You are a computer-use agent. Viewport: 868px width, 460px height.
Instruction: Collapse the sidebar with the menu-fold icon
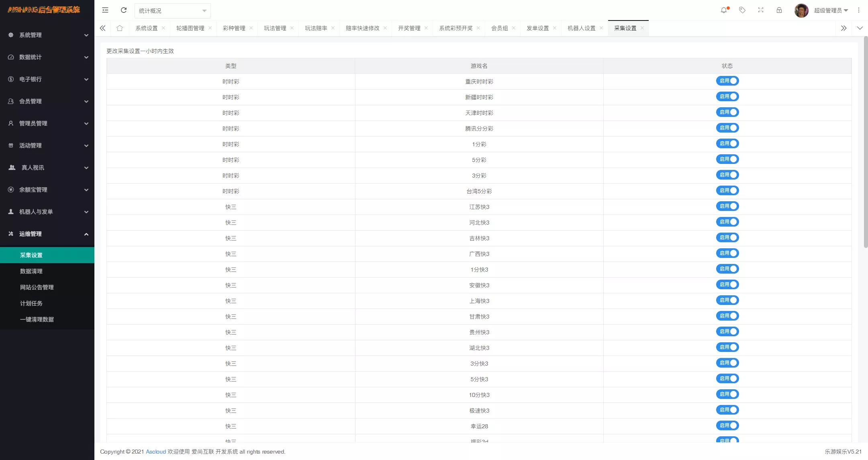pos(105,10)
